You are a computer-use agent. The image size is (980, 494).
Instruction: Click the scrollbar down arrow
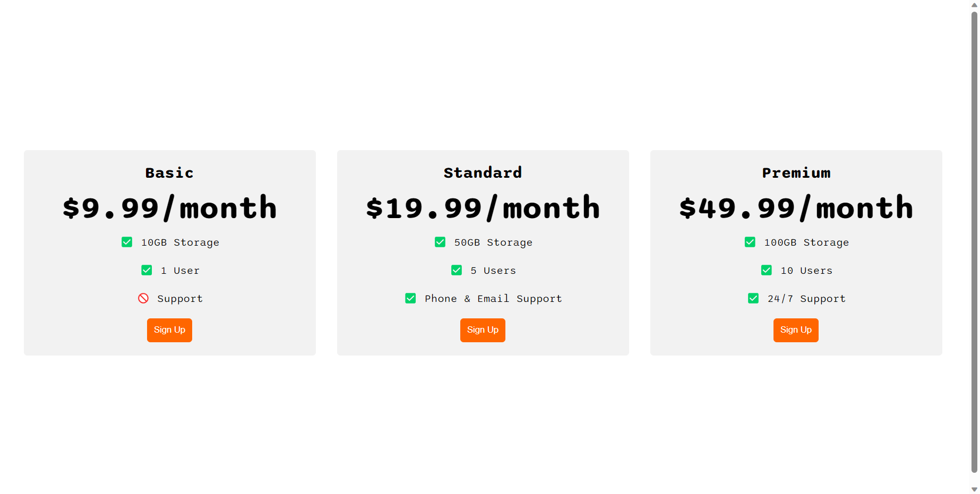[974, 489]
